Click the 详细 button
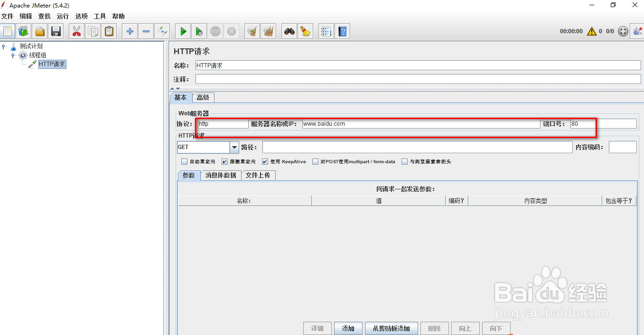Image resolution: width=644 pixels, height=335 pixels. pyautogui.click(x=317, y=328)
